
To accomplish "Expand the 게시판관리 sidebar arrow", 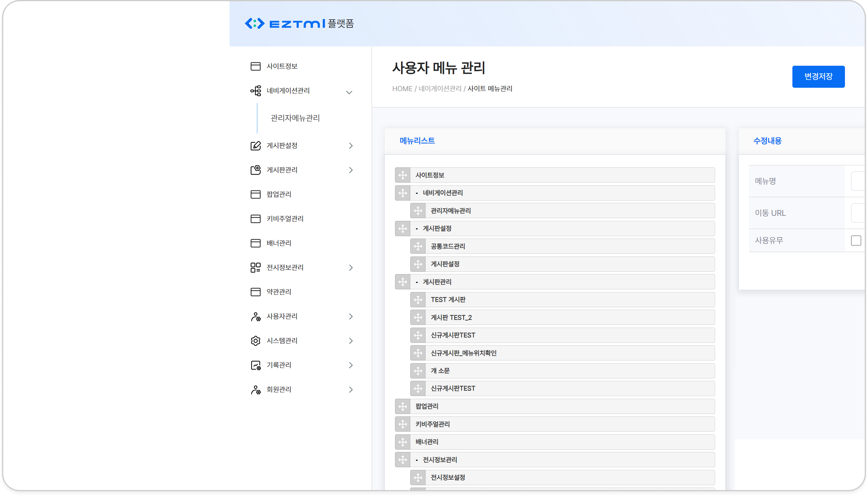I will click(x=351, y=170).
